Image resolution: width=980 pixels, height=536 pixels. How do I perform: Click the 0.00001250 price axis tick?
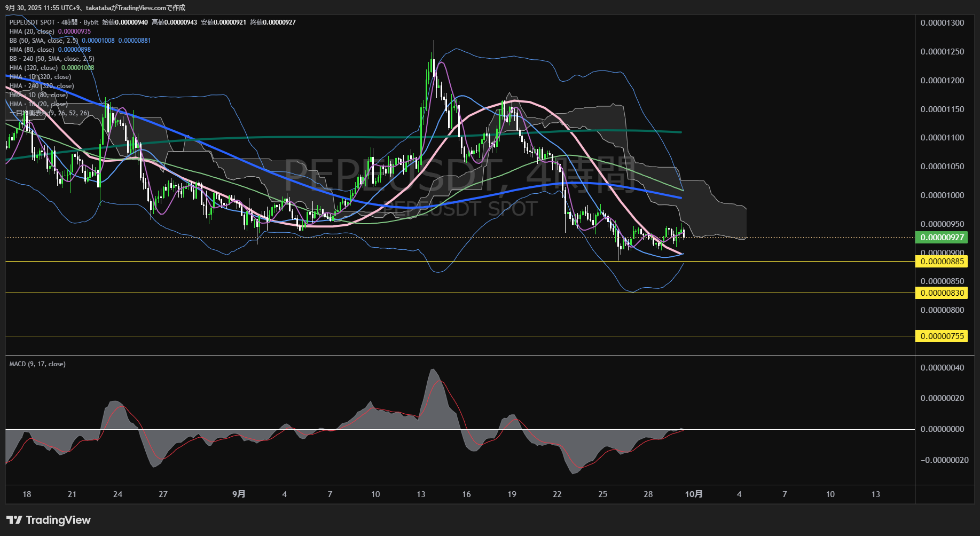[x=942, y=52]
